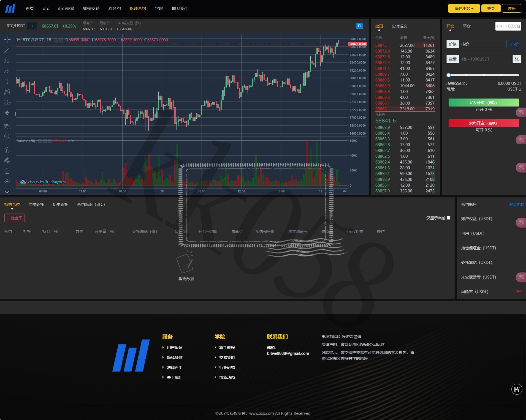Open the 用户协议 footer link
Viewport: 526px width, 420px height.
pos(175,348)
